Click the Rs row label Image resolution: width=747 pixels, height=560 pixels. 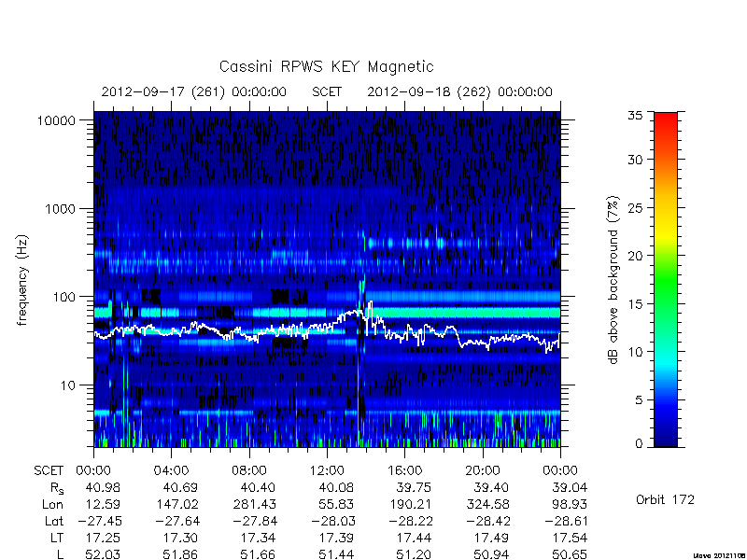tap(57, 488)
